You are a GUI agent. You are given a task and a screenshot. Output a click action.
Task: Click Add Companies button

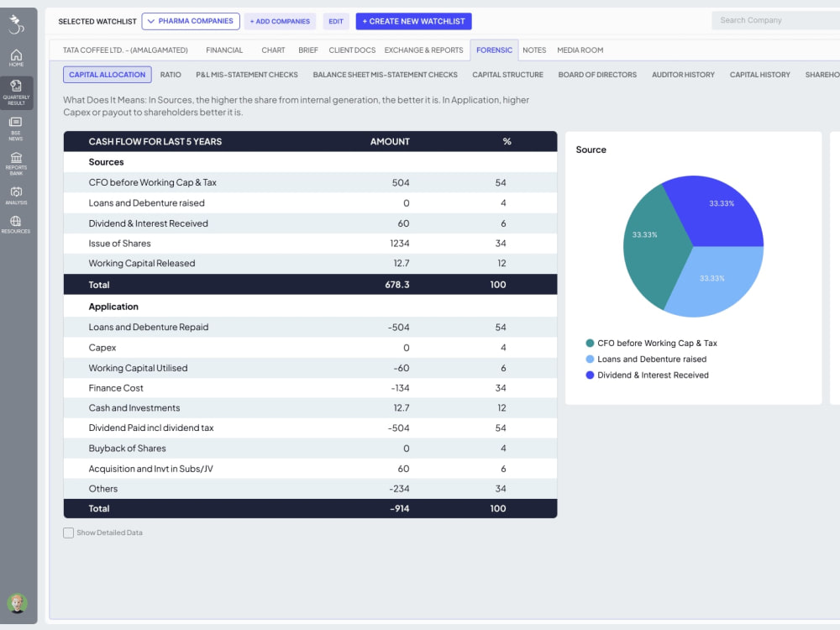click(281, 22)
